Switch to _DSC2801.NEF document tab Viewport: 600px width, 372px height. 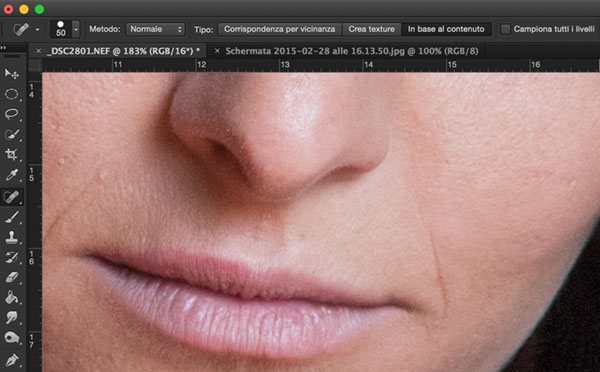[123, 51]
